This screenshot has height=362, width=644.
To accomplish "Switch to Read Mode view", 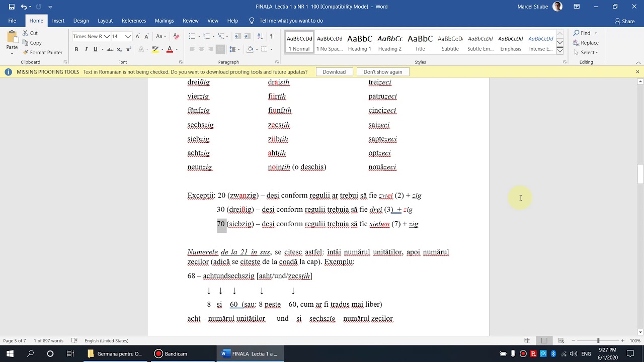I will point(527,340).
